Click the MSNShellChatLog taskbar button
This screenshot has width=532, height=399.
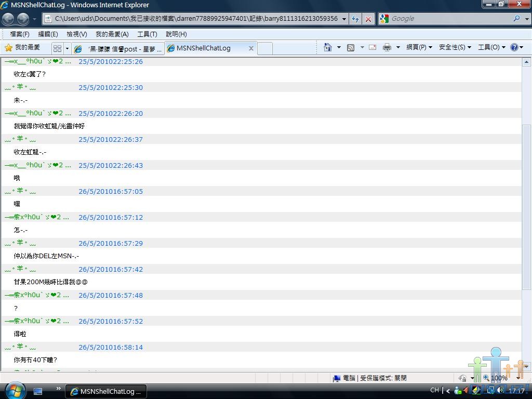coord(106,391)
